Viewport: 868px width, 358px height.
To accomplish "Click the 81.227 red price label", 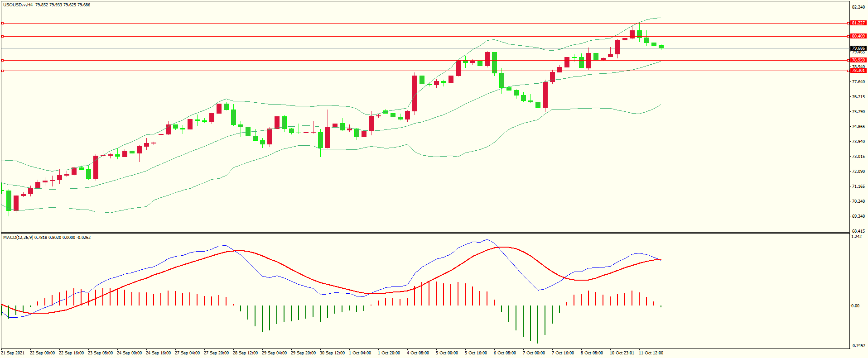I will (858, 23).
